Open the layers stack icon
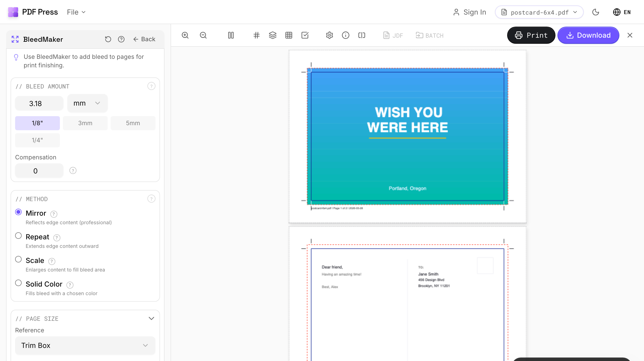Viewport: 644px width, 361px height. coord(273,35)
